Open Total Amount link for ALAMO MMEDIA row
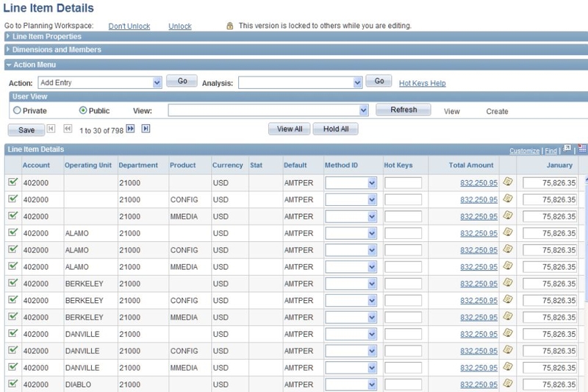Image resolution: width=588 pixels, height=392 pixels. pos(479,267)
